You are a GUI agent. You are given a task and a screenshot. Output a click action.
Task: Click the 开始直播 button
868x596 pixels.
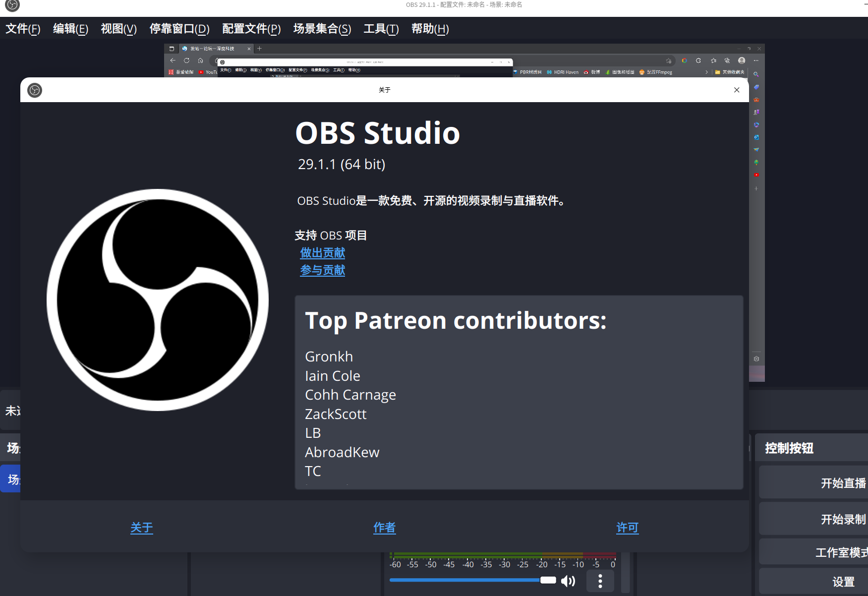(813, 482)
